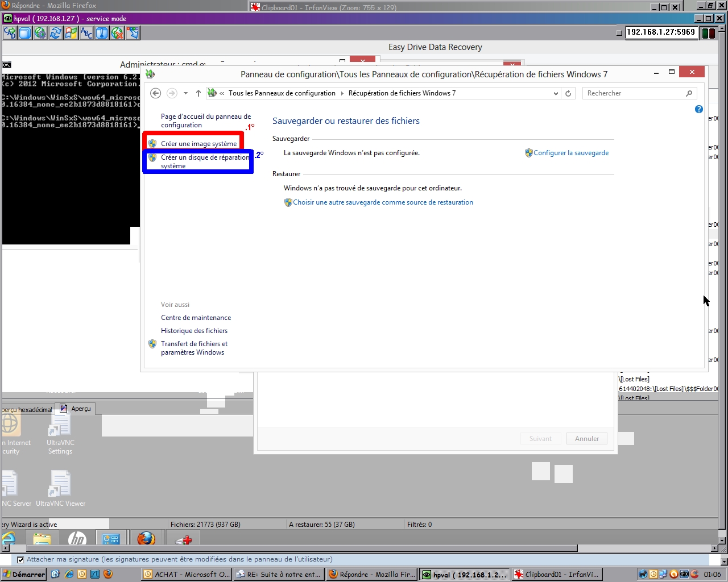728x582 pixels.
Task: Go forward in Control Panel window
Action: point(171,93)
